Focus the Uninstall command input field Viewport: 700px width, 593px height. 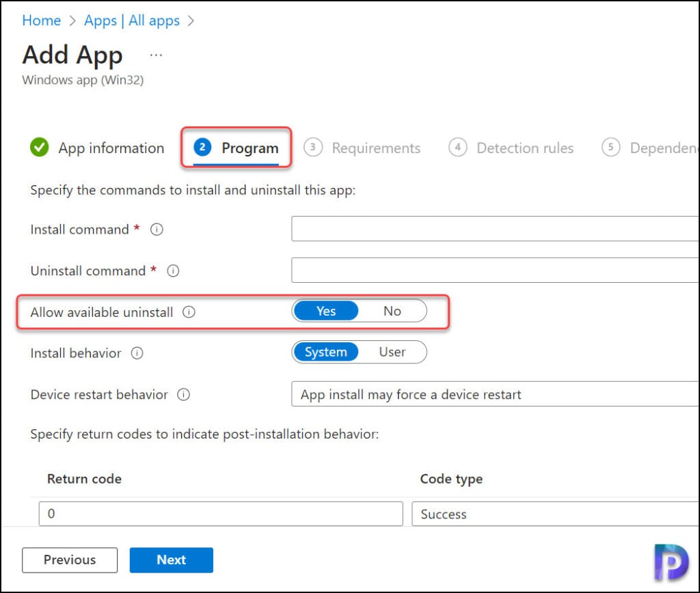click(x=495, y=270)
